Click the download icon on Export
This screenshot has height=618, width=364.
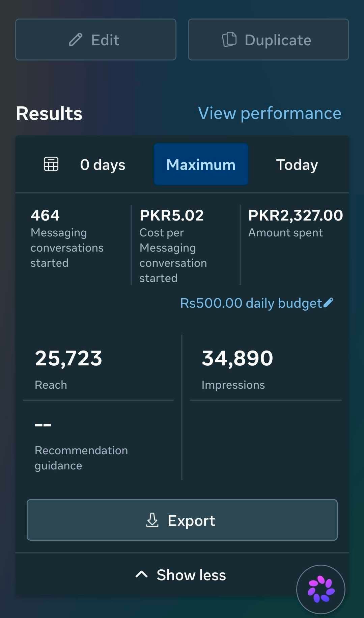click(152, 520)
